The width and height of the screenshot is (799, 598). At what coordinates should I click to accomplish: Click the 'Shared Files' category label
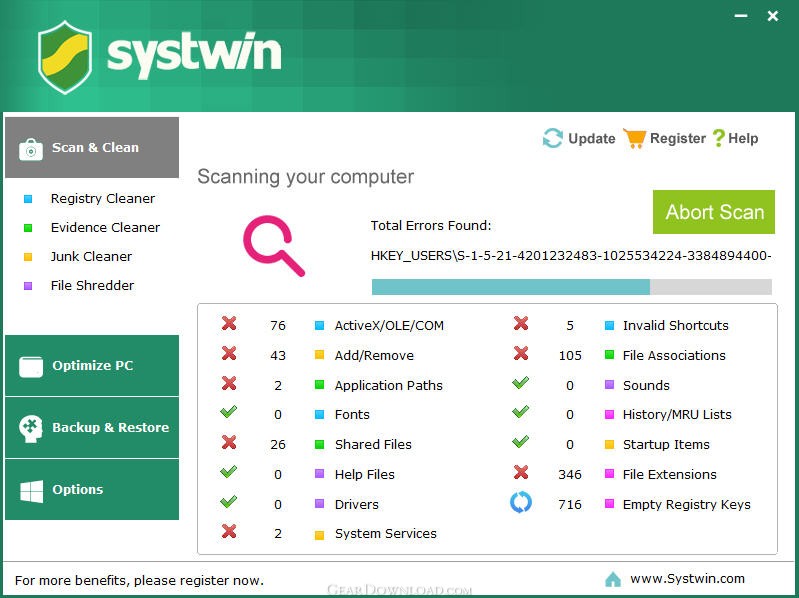(373, 445)
